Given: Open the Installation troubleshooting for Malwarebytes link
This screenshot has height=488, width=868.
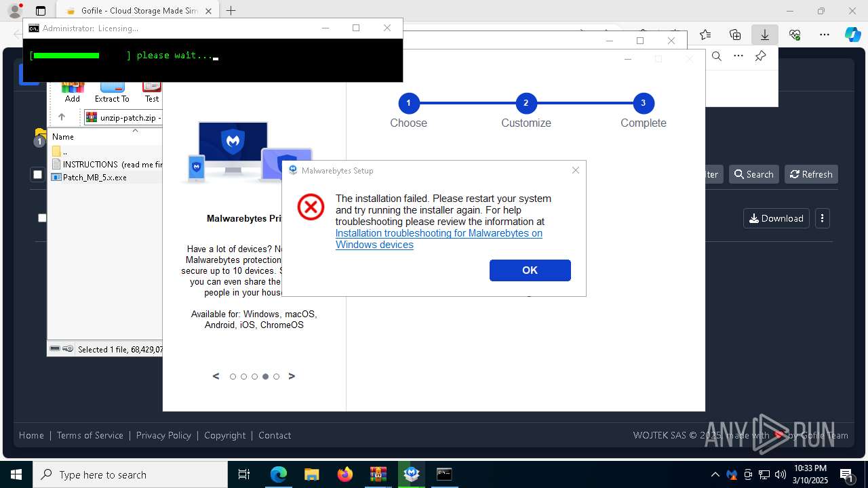Looking at the screenshot, I should [439, 239].
